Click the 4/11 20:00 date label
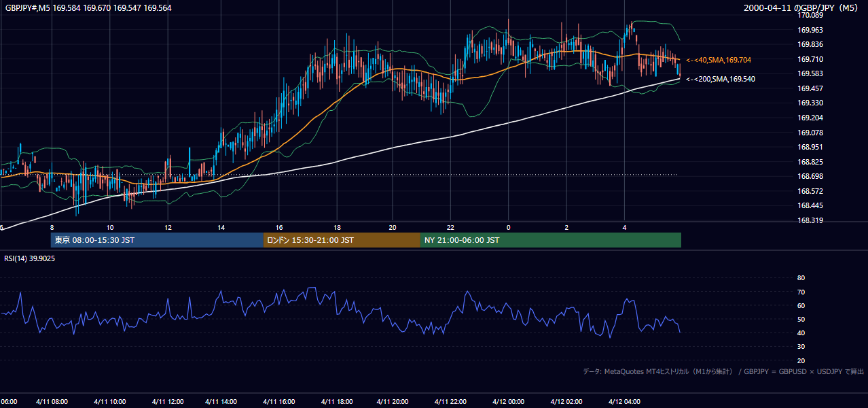 tap(393, 402)
